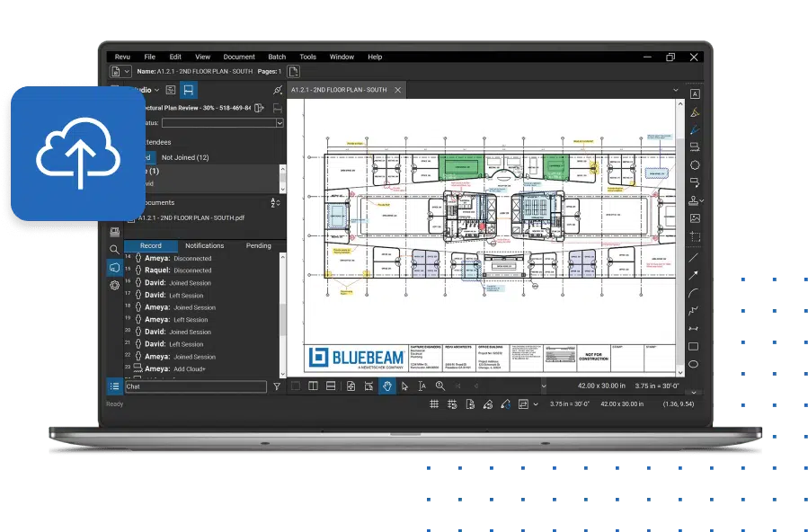Open the Tools menu
This screenshot has width=808, height=532.
pos(307,57)
